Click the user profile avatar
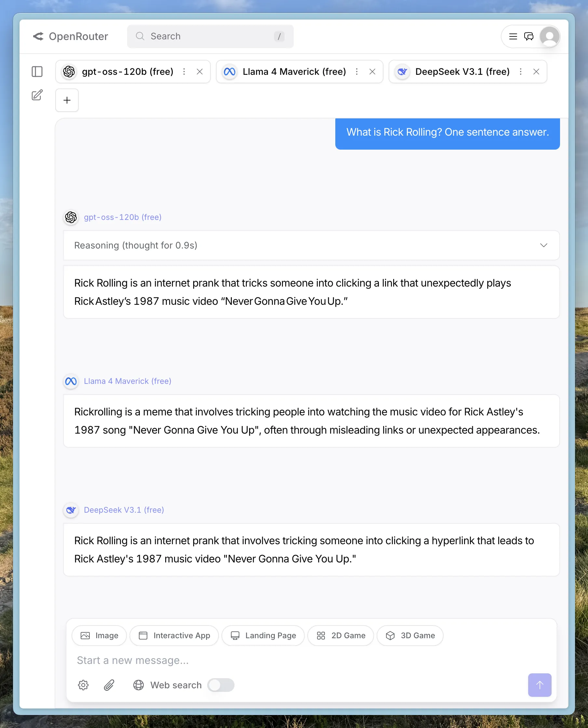 (549, 36)
